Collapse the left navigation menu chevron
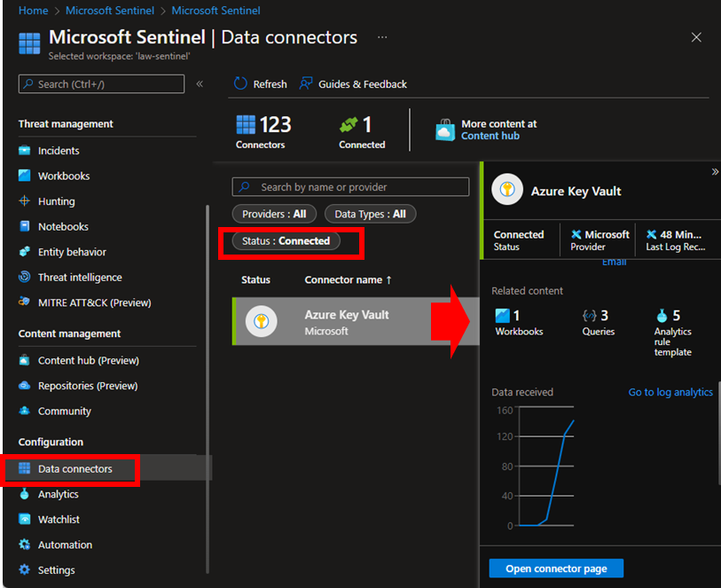The image size is (721, 588). pyautogui.click(x=200, y=83)
